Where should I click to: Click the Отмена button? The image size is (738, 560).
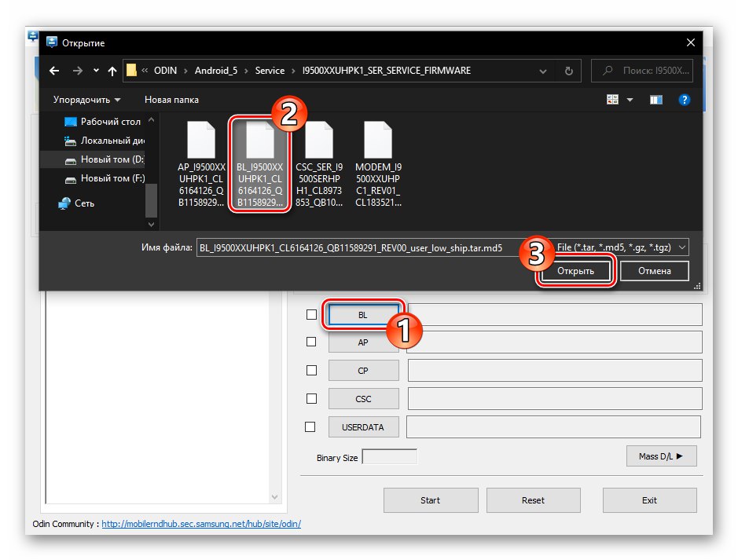point(654,271)
